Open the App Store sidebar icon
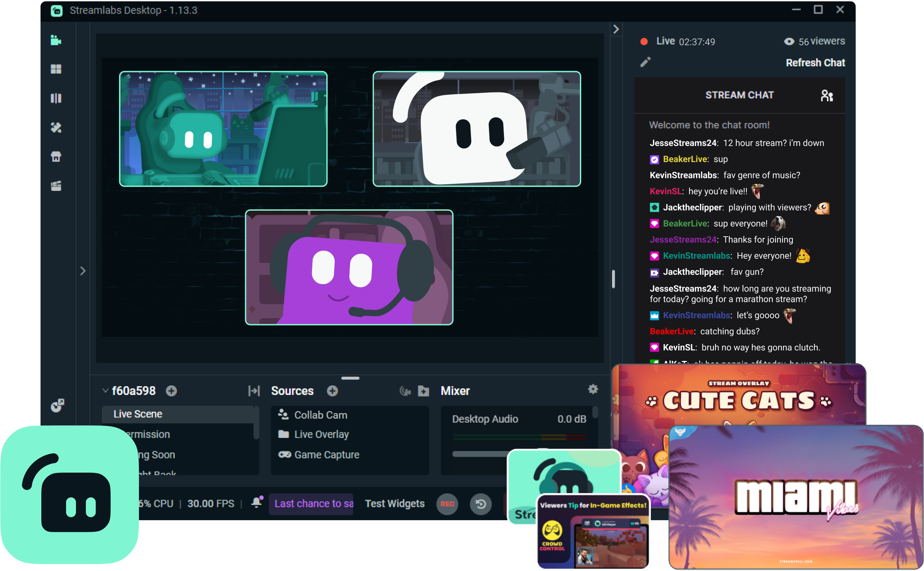 (56, 156)
